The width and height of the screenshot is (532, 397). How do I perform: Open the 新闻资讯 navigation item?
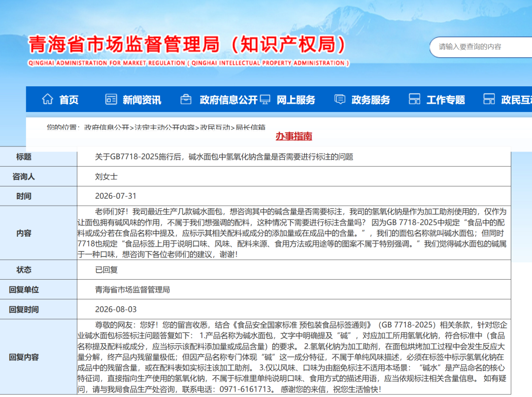pos(142,100)
